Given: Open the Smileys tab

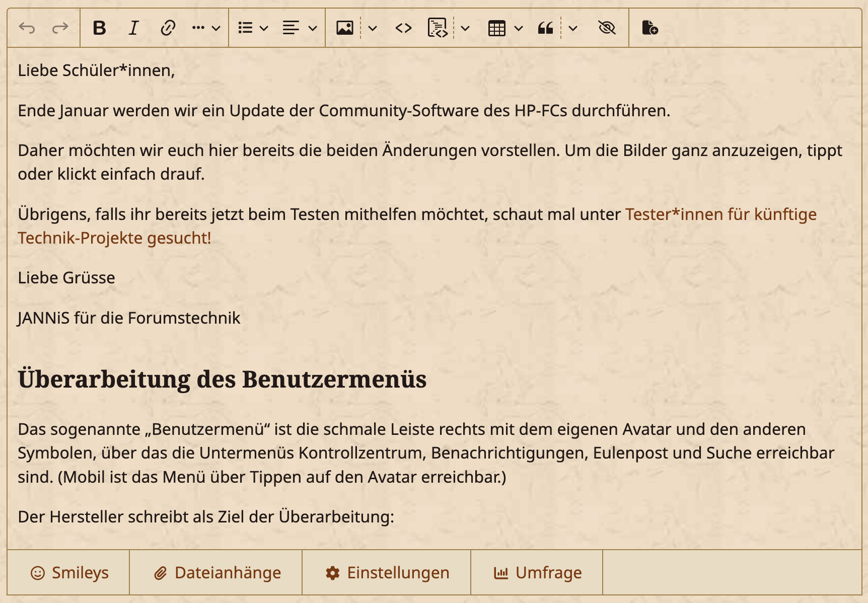Looking at the screenshot, I should [x=69, y=573].
